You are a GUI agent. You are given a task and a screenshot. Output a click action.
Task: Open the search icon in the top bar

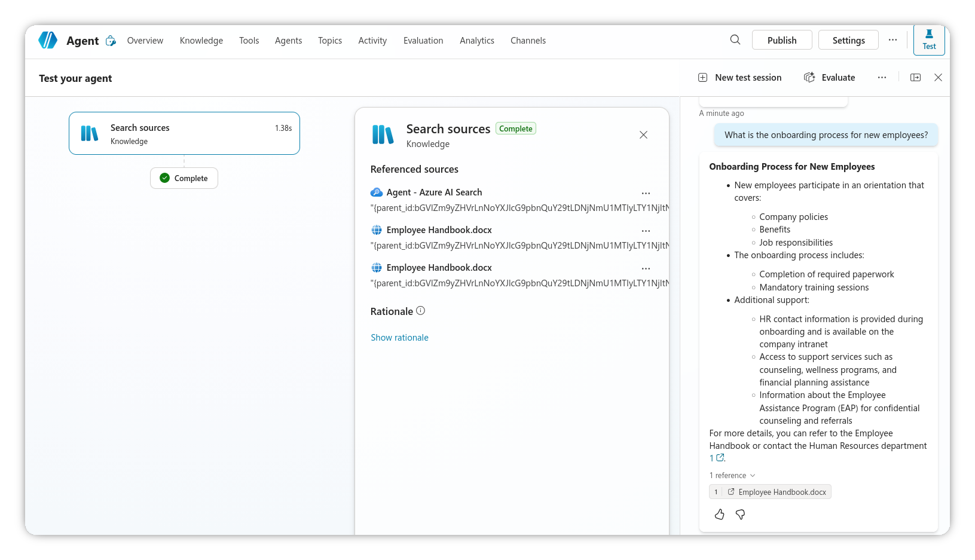[735, 39]
